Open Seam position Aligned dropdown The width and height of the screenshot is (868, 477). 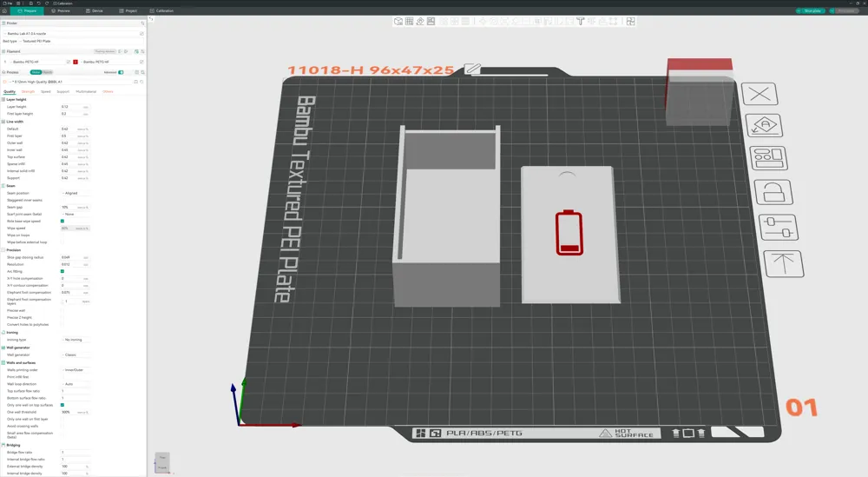(x=76, y=194)
